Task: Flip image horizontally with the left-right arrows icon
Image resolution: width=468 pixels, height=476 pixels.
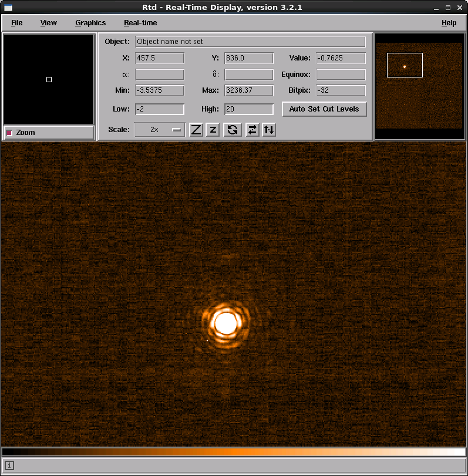Action: tap(252, 130)
